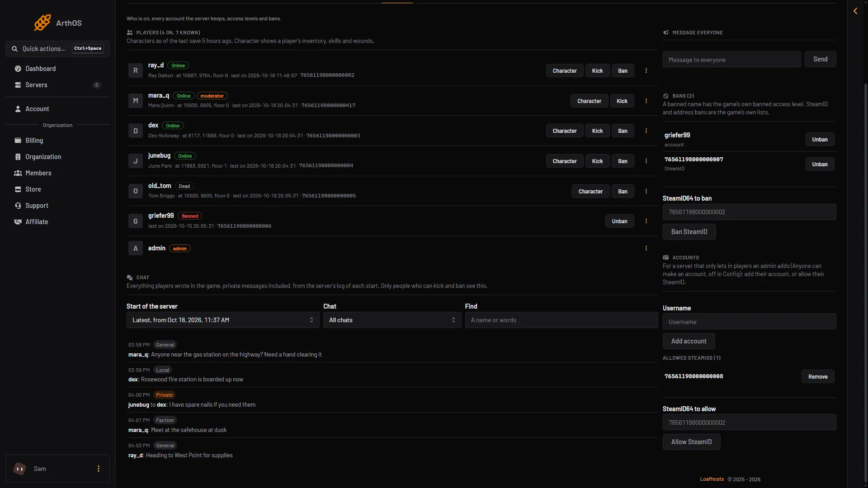
Task: Click the Sam avatar image
Action: coord(19,469)
